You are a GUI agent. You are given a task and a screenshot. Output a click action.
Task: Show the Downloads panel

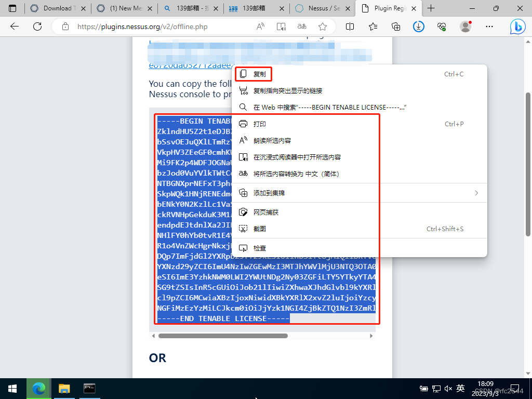419,26
